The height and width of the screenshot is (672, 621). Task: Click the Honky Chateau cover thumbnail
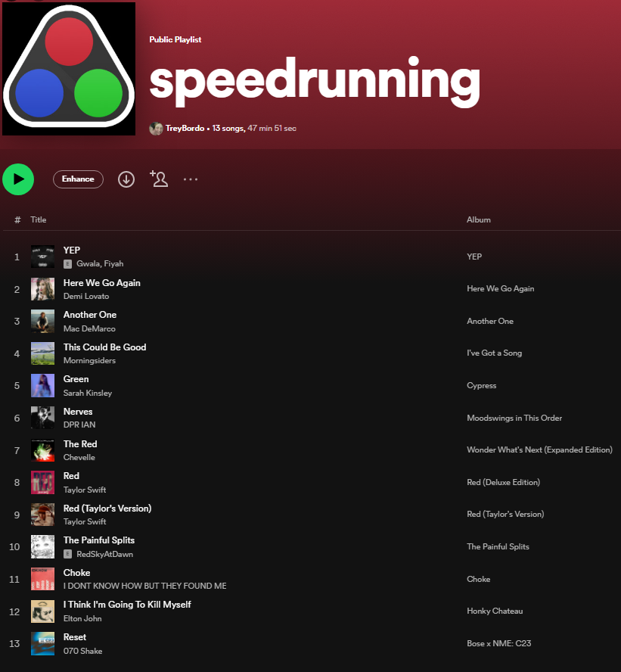click(43, 611)
